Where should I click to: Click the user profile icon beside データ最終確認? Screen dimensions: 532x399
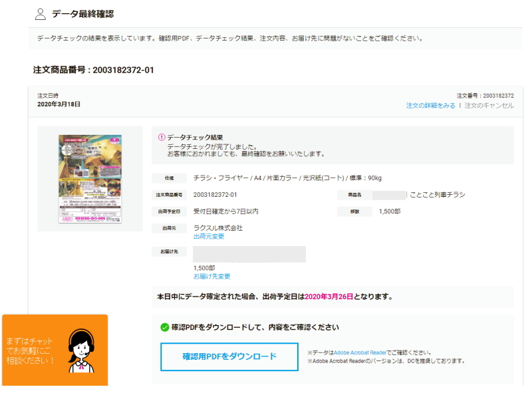point(41,14)
